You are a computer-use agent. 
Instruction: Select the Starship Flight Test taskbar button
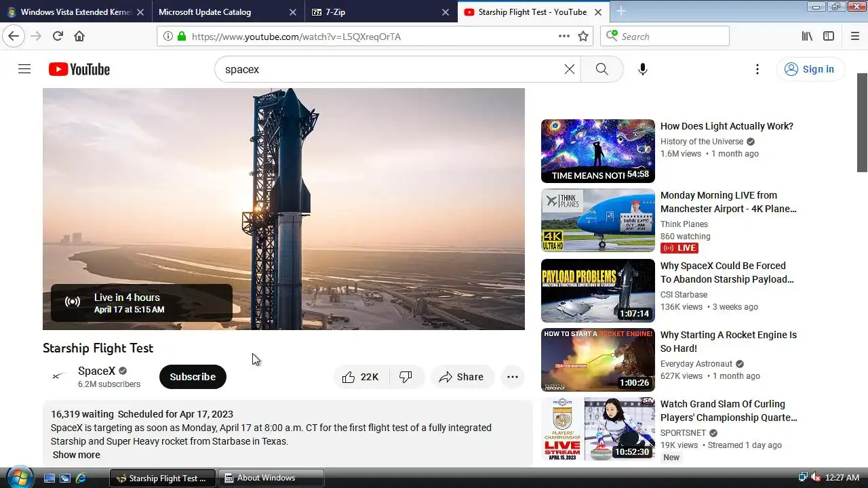pyautogui.click(x=163, y=478)
